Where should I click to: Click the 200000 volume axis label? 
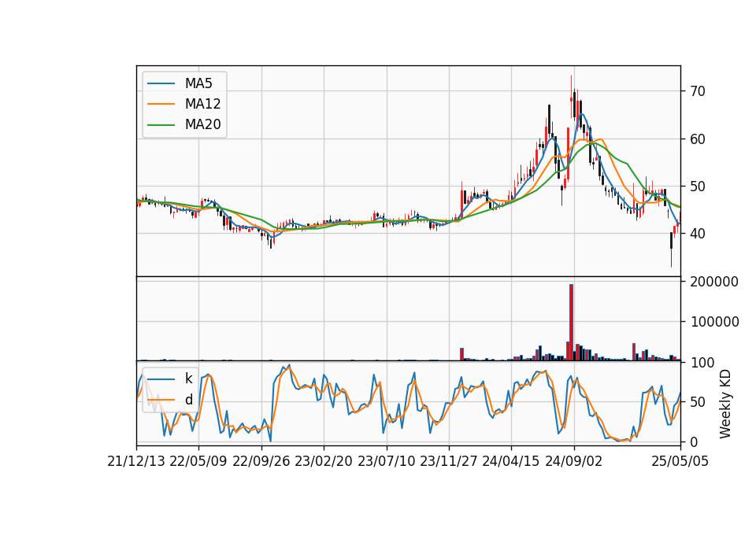click(714, 282)
